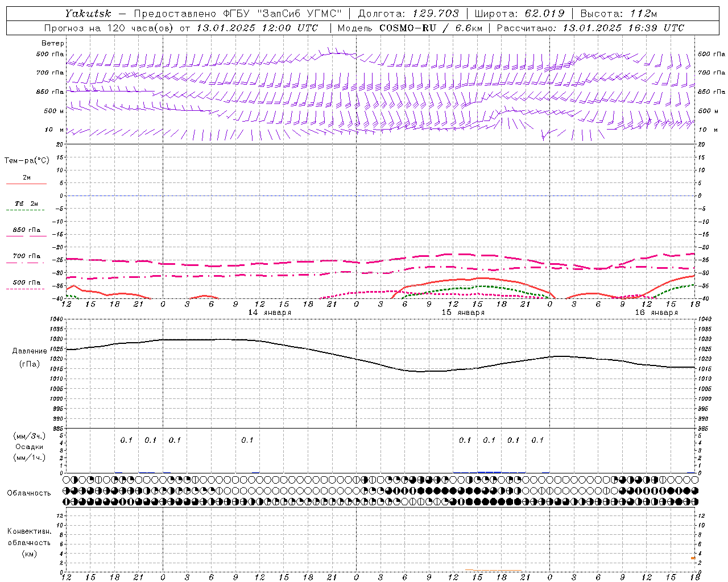This screenshot has height=582, width=728.
Task: Select the Давление panel label
Action: pyautogui.click(x=30, y=351)
